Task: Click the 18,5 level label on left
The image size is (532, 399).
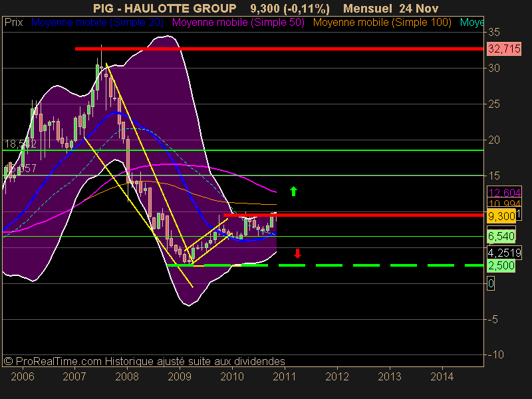Action: (x=21, y=144)
